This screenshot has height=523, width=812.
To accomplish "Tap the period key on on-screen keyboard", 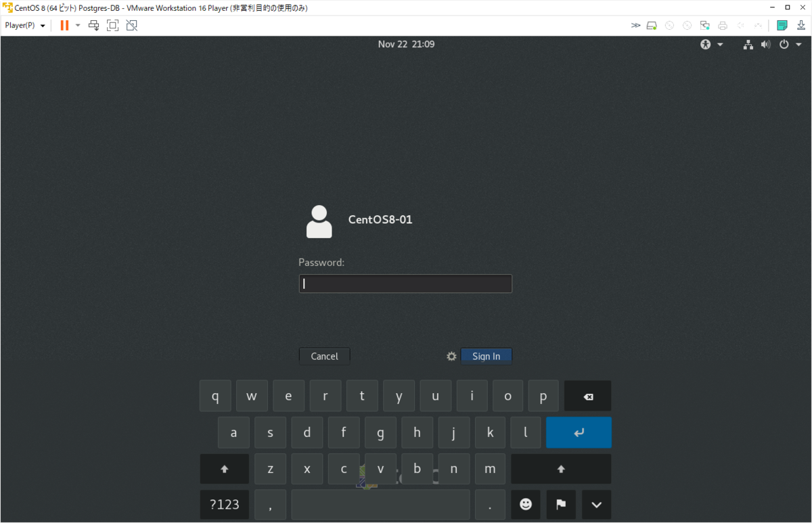I will click(x=491, y=505).
